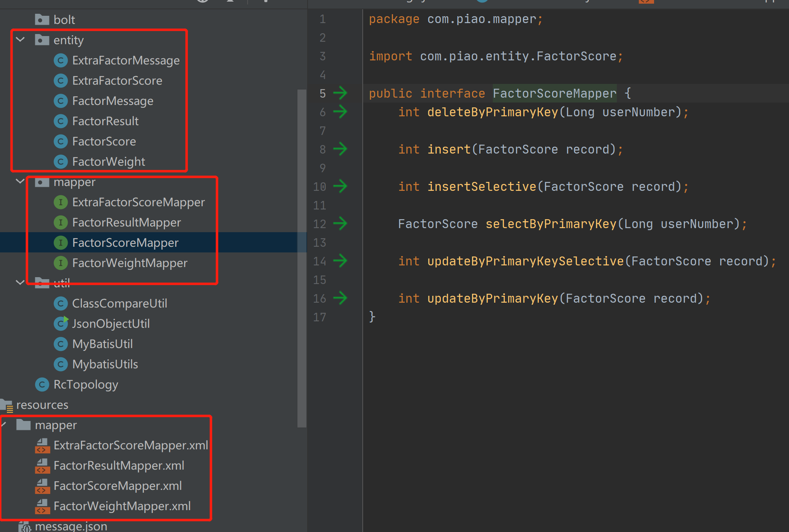Image resolution: width=789 pixels, height=532 pixels.
Task: Open the FactorWeight entity class
Action: tap(108, 162)
